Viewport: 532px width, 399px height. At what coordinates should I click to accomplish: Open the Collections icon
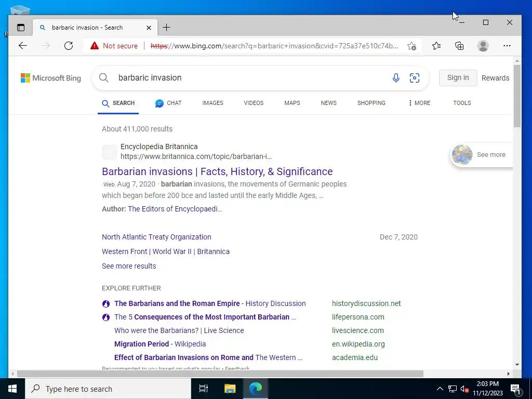point(459,46)
